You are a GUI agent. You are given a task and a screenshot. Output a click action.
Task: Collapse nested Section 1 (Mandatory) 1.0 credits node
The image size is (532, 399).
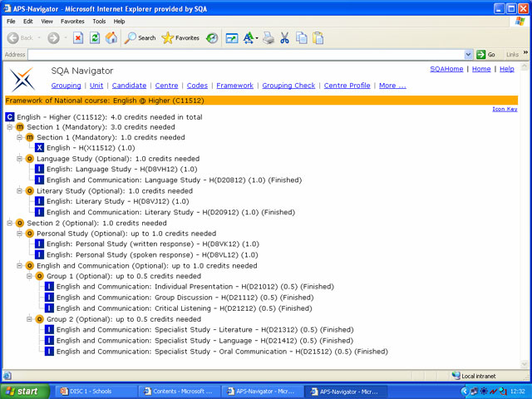(x=19, y=137)
